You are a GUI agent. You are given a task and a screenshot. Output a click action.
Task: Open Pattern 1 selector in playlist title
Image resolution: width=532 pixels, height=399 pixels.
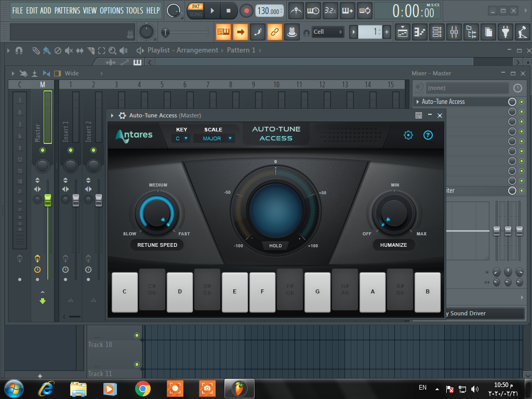[x=241, y=50]
